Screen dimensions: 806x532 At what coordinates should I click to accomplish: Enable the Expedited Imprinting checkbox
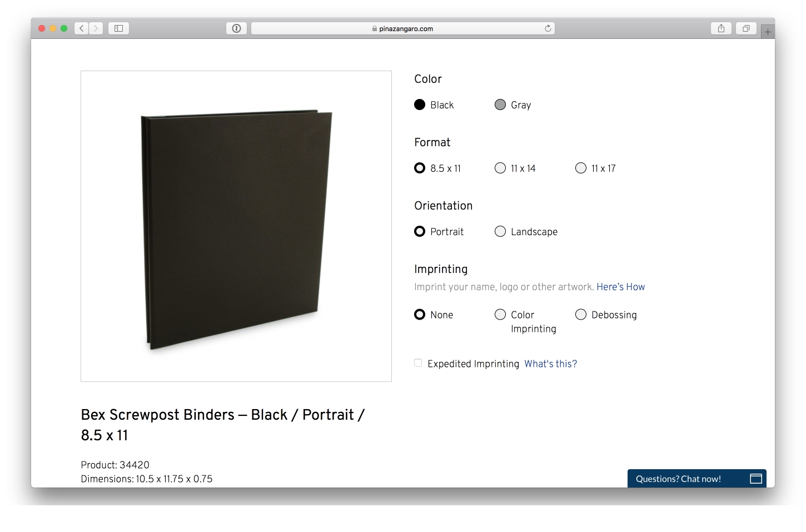[x=418, y=363]
